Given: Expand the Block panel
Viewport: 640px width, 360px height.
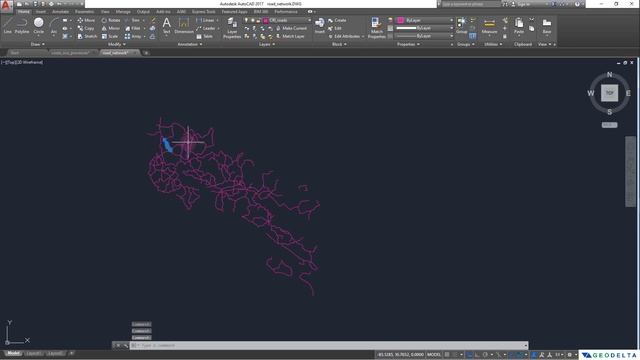Looking at the screenshot, I should (339, 44).
